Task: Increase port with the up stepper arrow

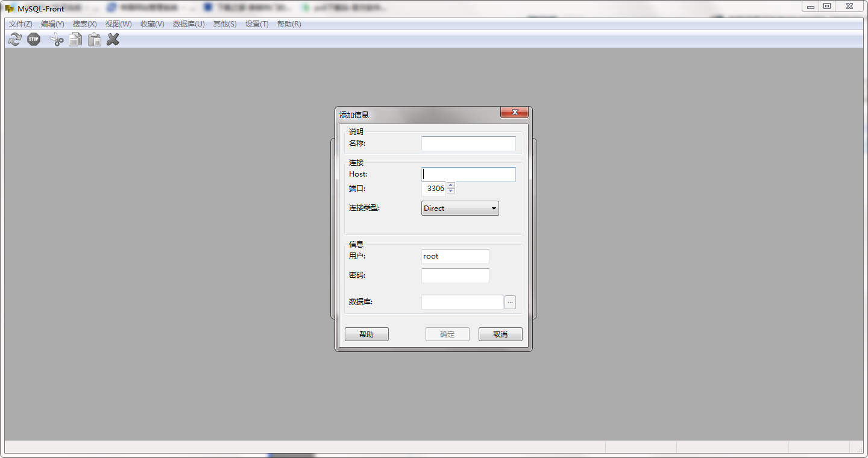Action: point(451,185)
